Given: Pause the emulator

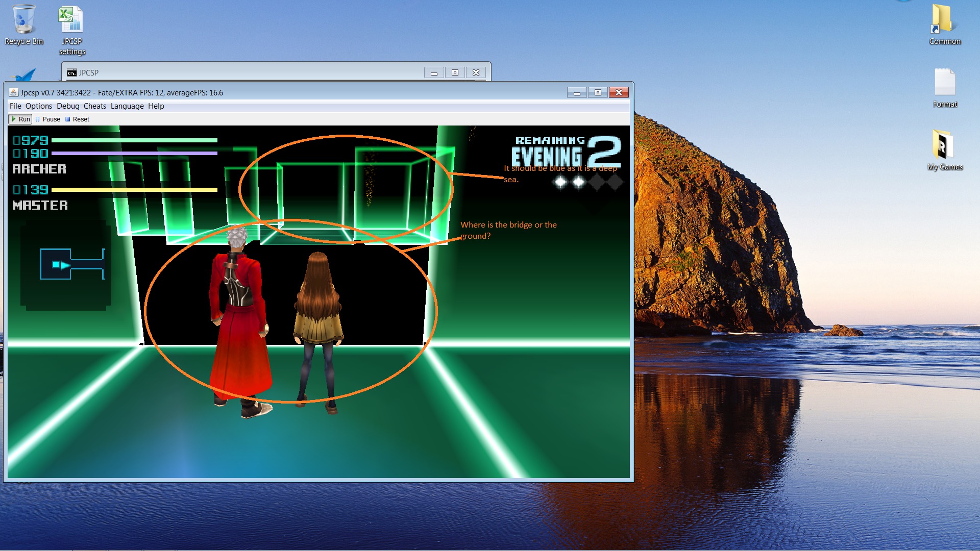Looking at the screenshot, I should coord(48,119).
